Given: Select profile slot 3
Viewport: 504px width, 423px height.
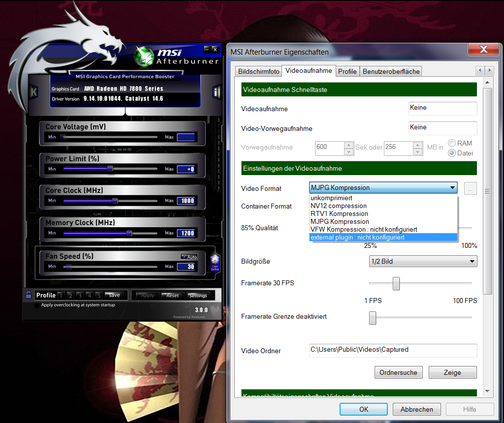Looking at the screenshot, I should (x=80, y=295).
